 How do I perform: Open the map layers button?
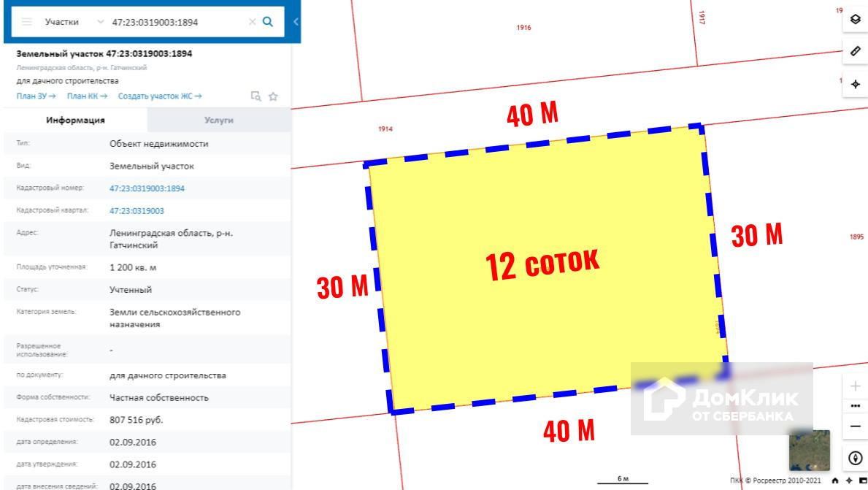click(x=856, y=20)
